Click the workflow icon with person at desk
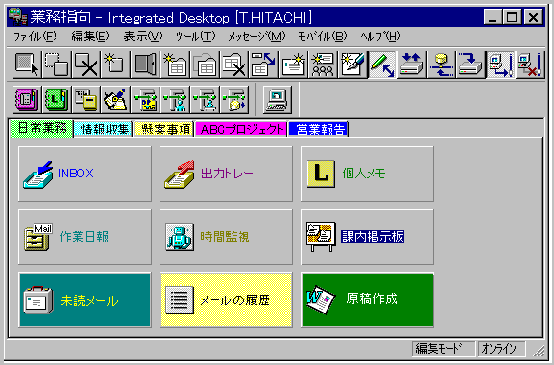This screenshot has height=365, width=554. pyautogui.click(x=205, y=99)
